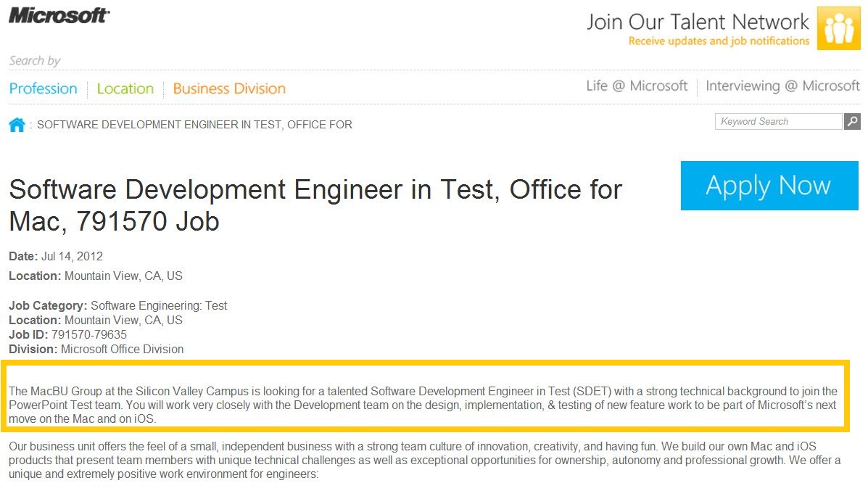Click the Search by label
The width and height of the screenshot is (868, 491).
(35, 61)
